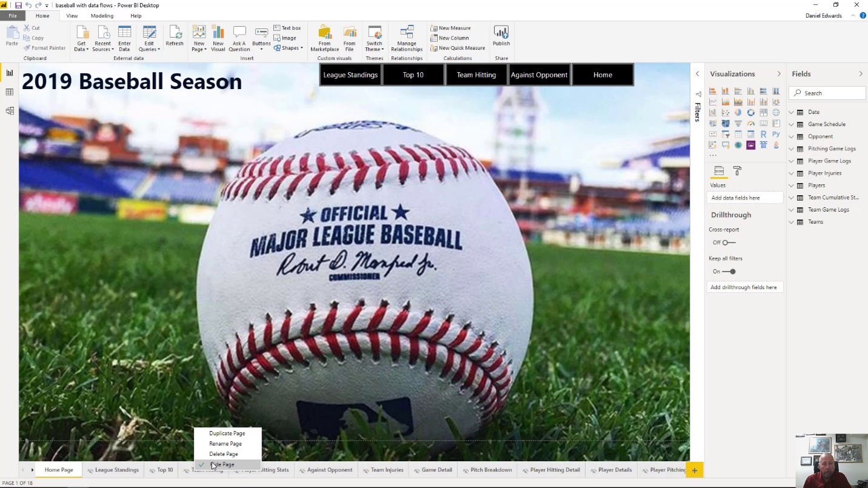Image resolution: width=868 pixels, height=488 pixels.
Task: Open Ask A Question
Action: (239, 39)
